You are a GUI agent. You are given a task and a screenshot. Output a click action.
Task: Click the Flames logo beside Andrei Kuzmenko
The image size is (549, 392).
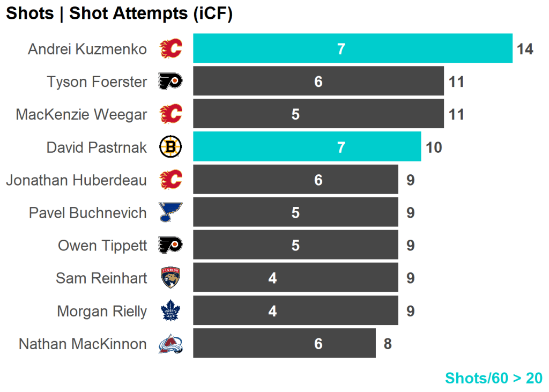[170, 49]
